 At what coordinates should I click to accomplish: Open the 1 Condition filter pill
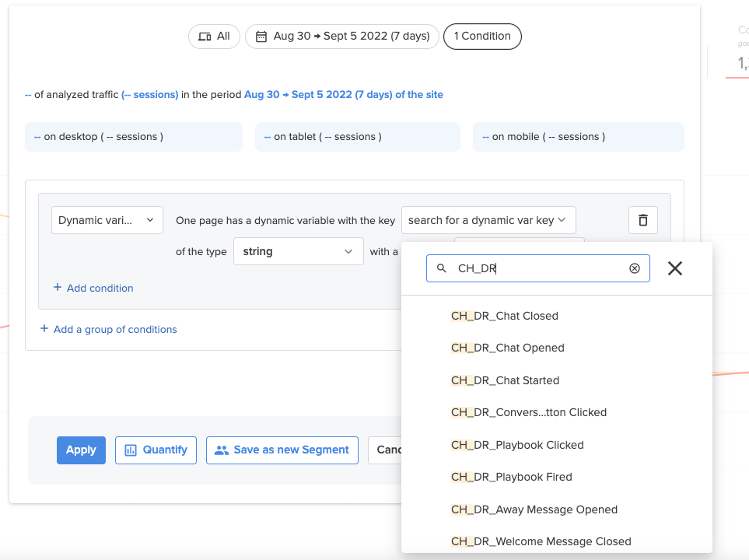click(482, 37)
